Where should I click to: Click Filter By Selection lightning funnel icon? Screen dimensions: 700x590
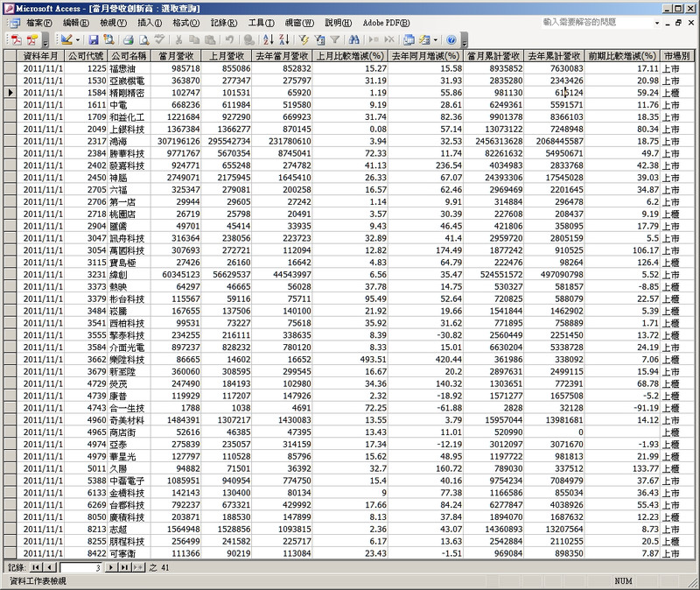[x=304, y=39]
